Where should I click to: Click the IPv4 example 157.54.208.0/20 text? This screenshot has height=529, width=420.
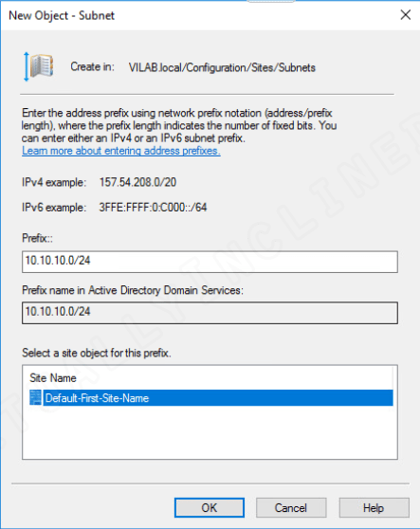[x=137, y=182]
